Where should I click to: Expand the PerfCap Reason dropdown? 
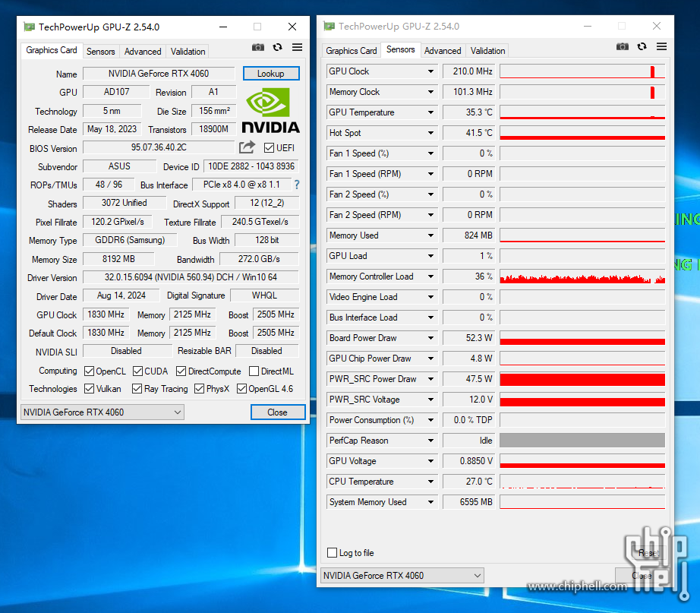click(430, 441)
